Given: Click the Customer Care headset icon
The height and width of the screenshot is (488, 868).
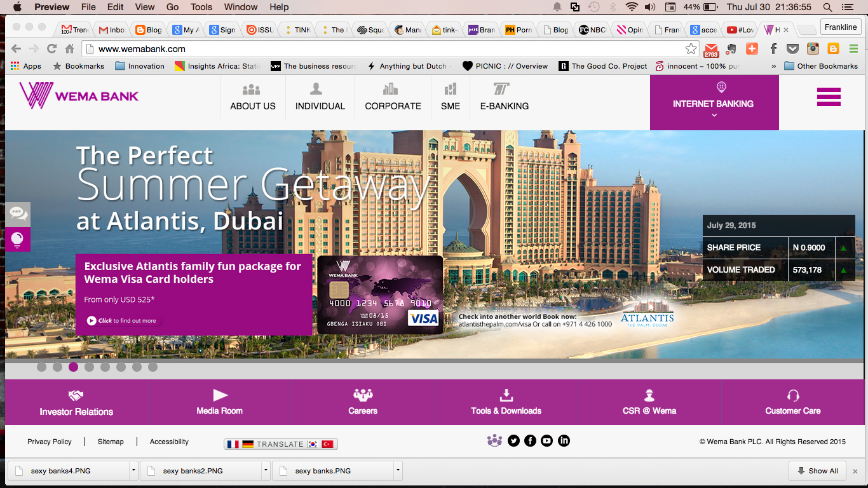Looking at the screenshot, I should (x=793, y=395).
